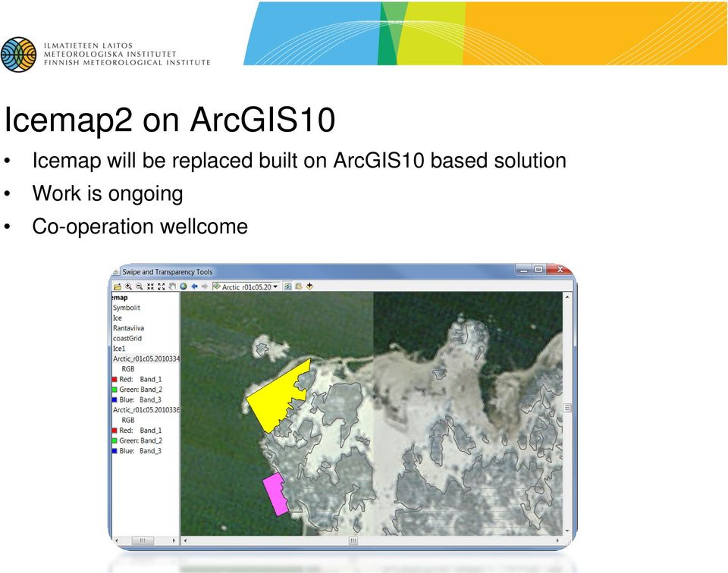Click the magenta ice polygon on map

pyautogui.click(x=275, y=495)
